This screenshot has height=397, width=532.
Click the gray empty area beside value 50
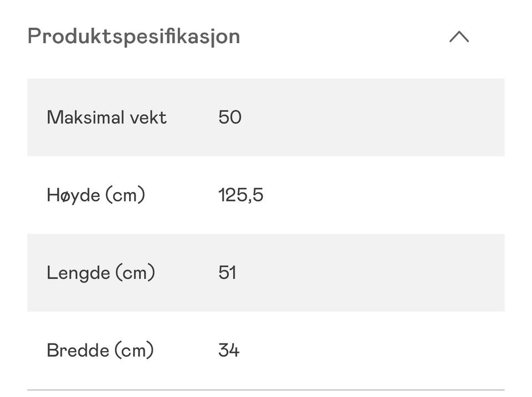(x=373, y=117)
